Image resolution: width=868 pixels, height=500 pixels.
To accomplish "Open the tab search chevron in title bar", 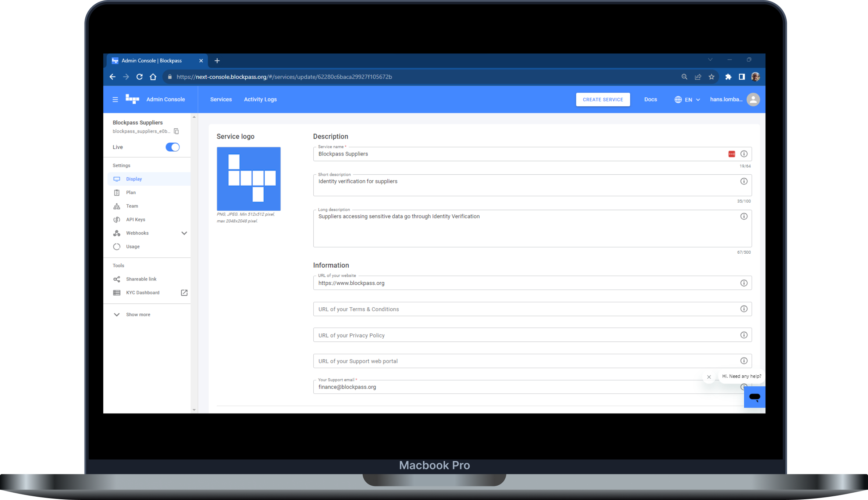I will tap(710, 60).
